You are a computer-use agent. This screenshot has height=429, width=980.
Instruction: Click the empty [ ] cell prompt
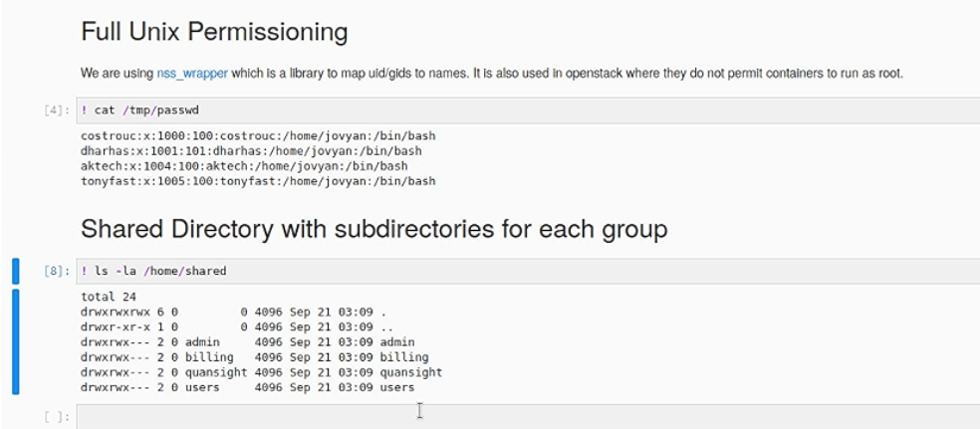coord(57,417)
